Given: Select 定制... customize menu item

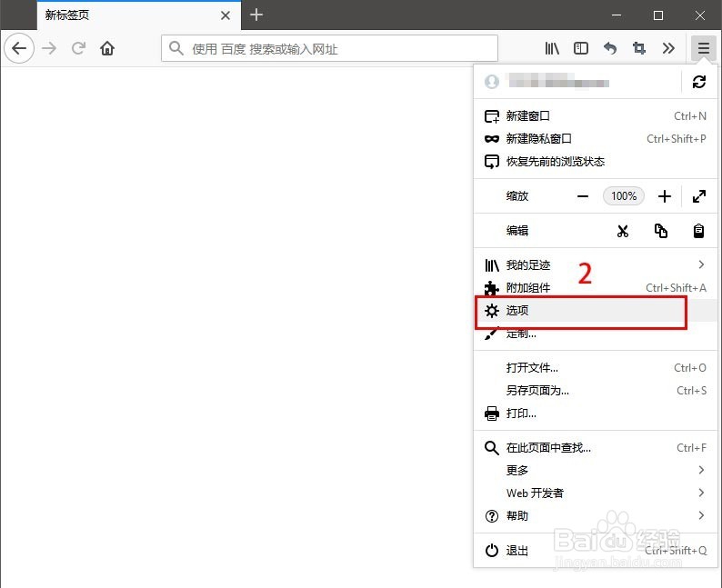Looking at the screenshot, I should tap(596, 334).
